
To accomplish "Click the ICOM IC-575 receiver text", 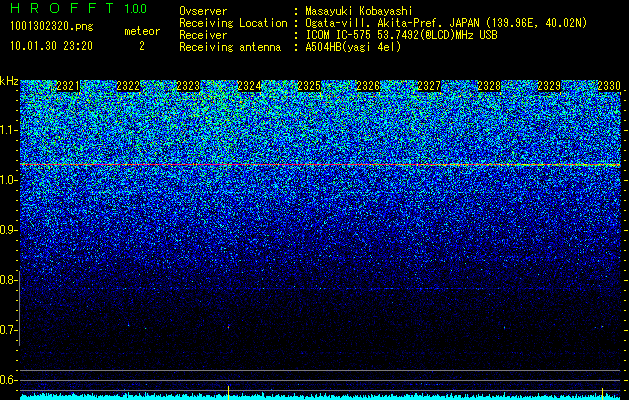I will pos(401,35).
